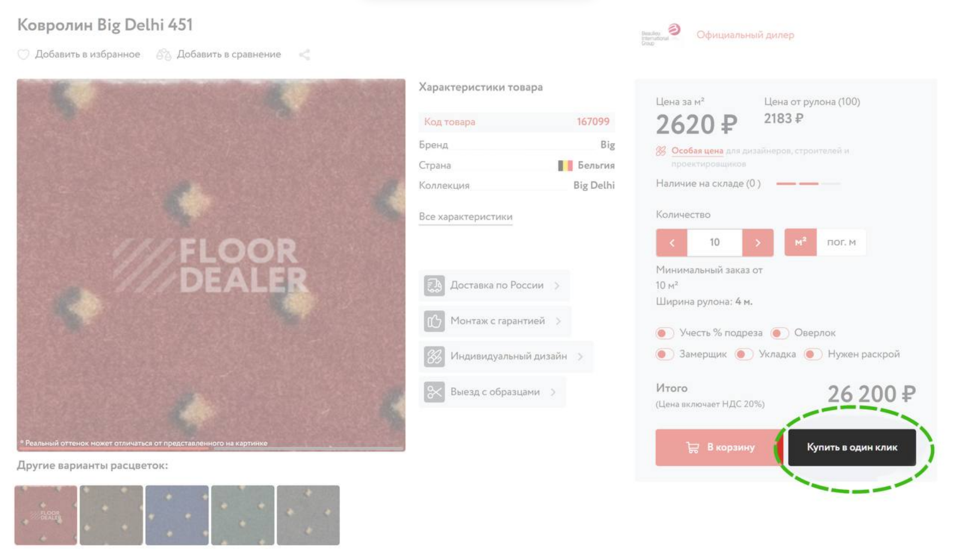Viewport: 955px width, 560px height.
Task: Click the delivery truck icon for Доставка по России
Action: 434,286
